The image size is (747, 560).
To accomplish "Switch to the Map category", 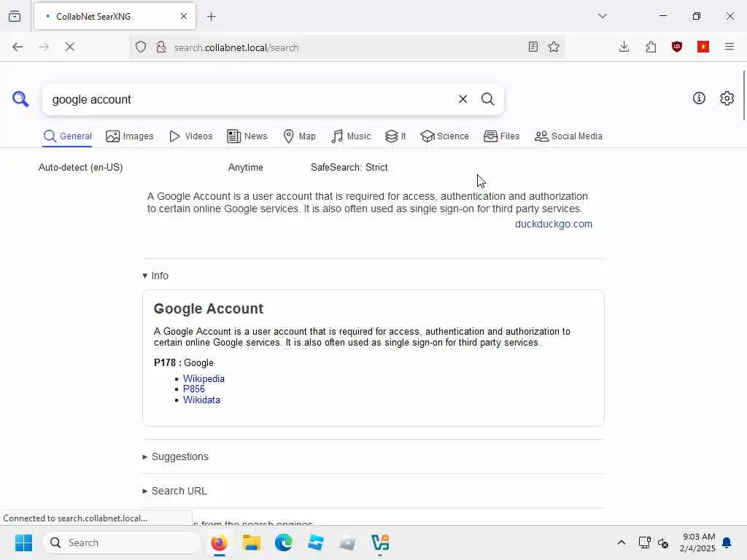I will click(299, 136).
